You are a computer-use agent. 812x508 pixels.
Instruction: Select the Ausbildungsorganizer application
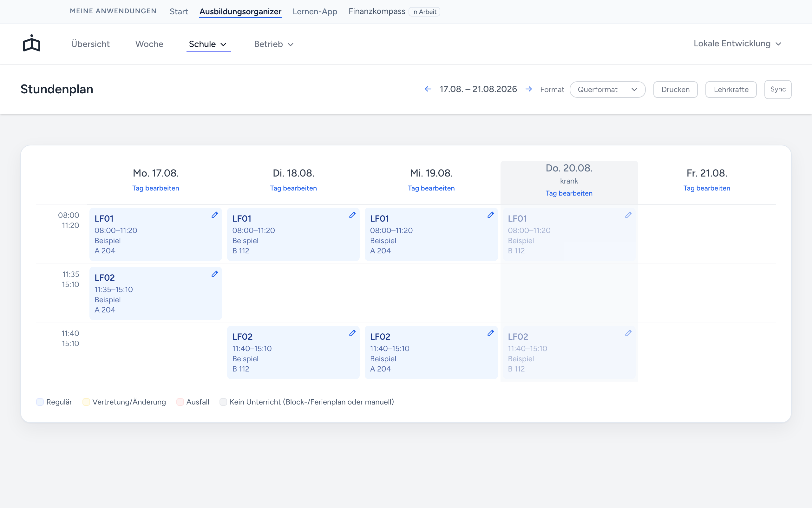pos(240,11)
